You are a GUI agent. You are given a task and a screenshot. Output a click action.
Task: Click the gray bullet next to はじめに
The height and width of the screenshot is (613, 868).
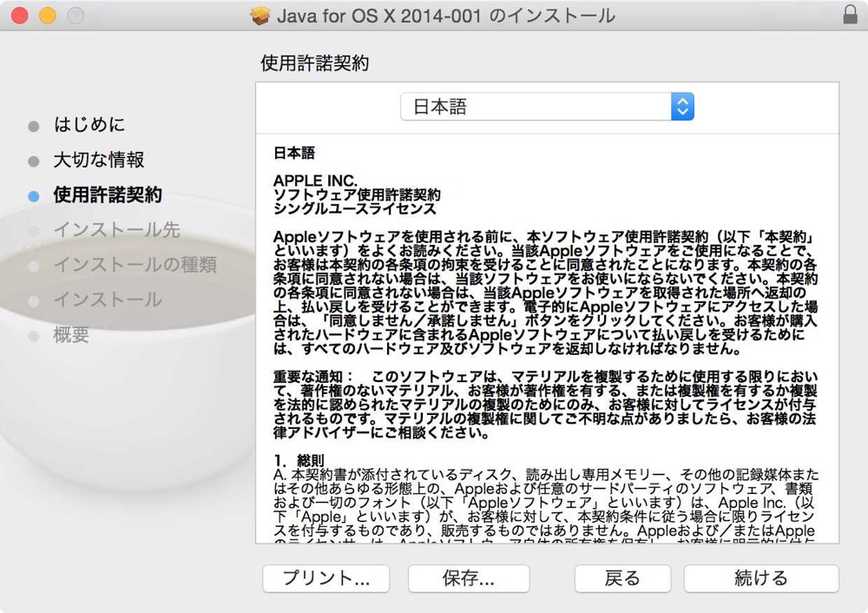(x=34, y=126)
